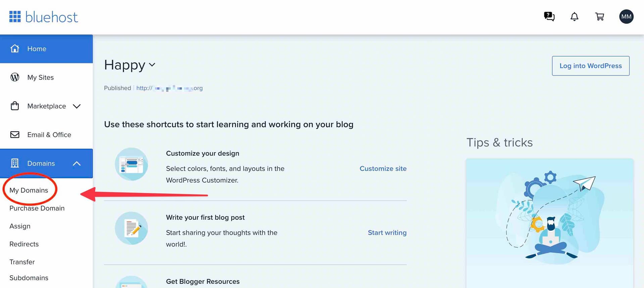Open the help chat icon
The height and width of the screenshot is (288, 644).
(x=549, y=16)
